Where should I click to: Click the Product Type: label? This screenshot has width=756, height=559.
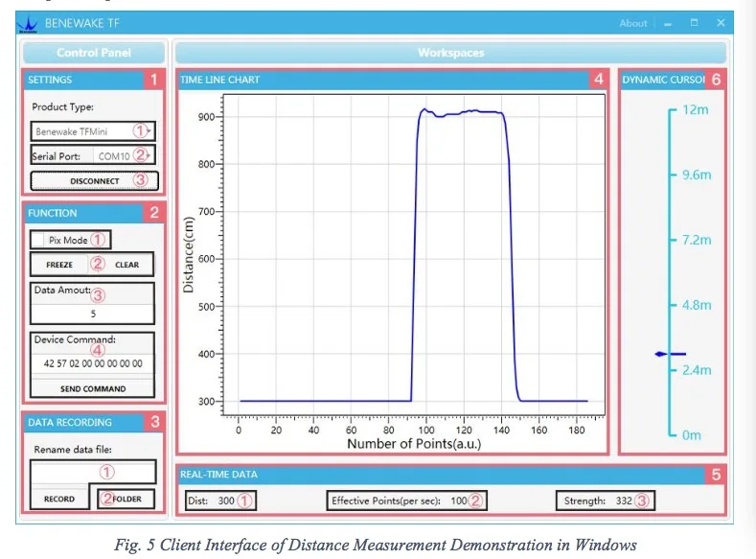pyautogui.click(x=62, y=107)
